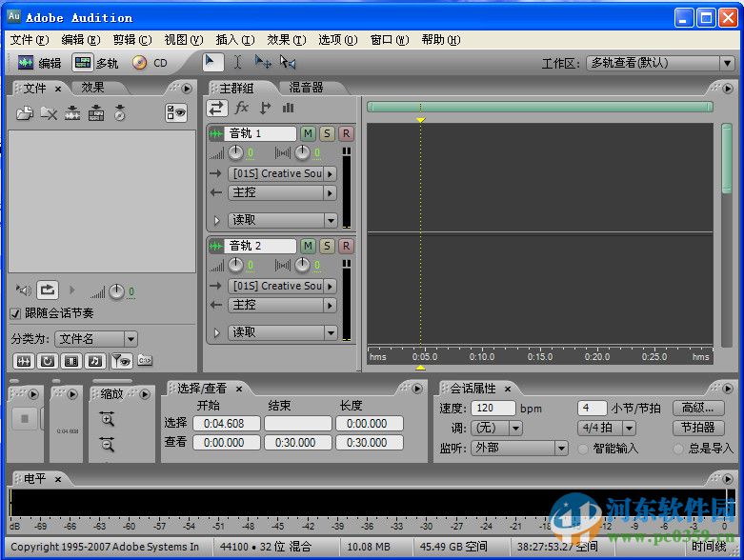Toggle Show MIDI Files filter button
This screenshot has height=560, width=744.
(95, 361)
